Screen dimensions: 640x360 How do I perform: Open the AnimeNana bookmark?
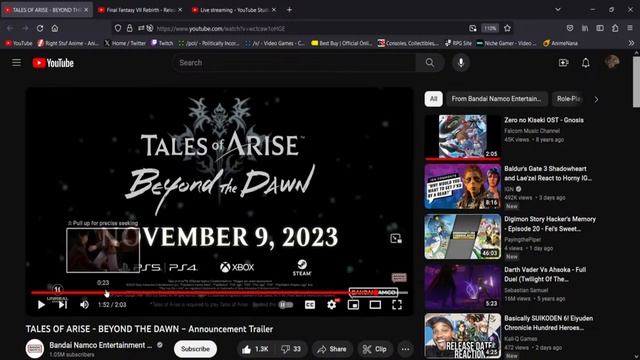(x=560, y=43)
